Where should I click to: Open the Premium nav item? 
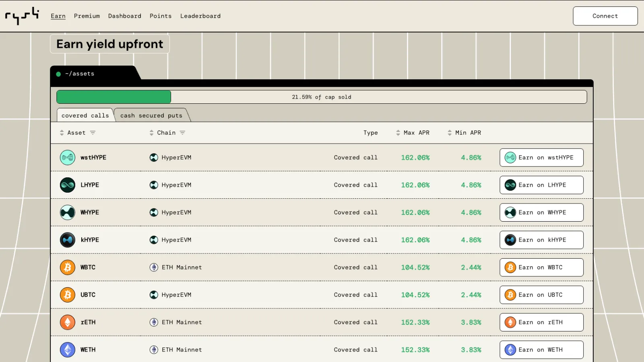point(87,16)
